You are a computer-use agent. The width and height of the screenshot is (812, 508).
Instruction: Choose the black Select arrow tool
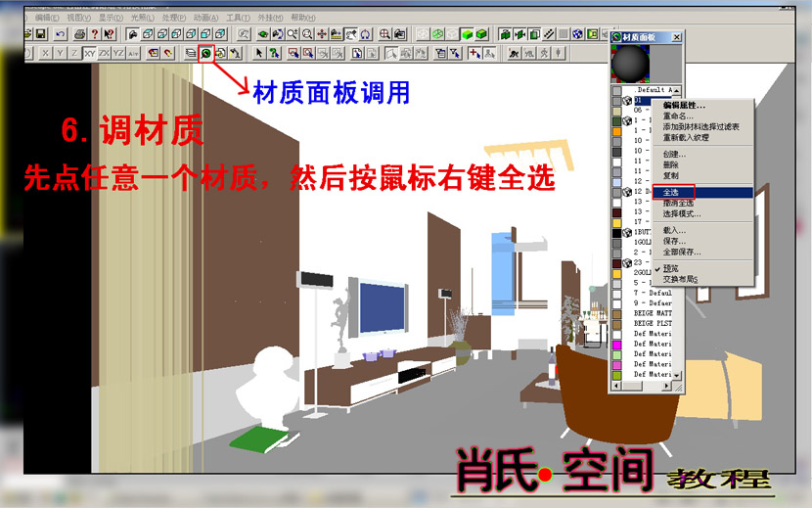[x=259, y=54]
